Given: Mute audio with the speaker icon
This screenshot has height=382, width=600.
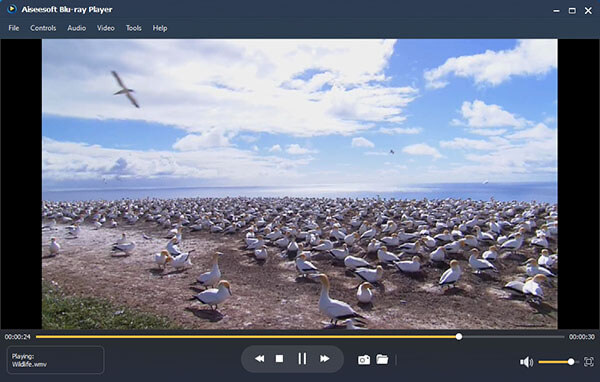Looking at the screenshot, I should point(526,362).
